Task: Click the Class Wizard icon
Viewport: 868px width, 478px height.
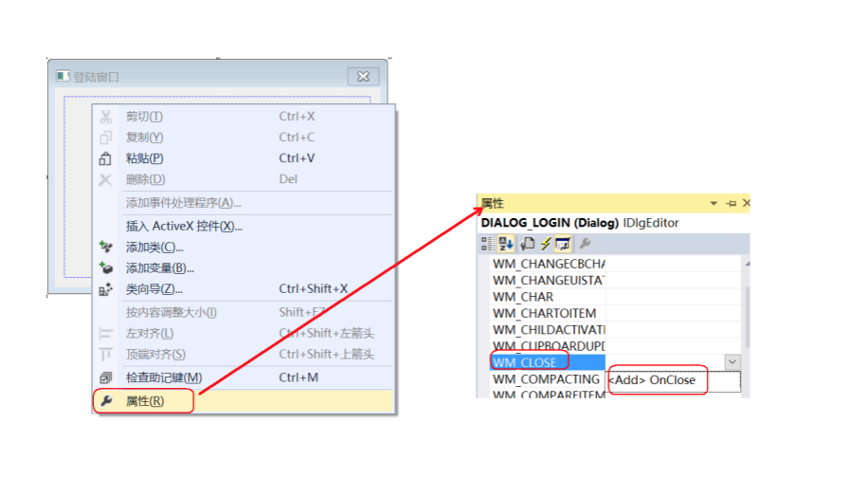Action: point(106,289)
